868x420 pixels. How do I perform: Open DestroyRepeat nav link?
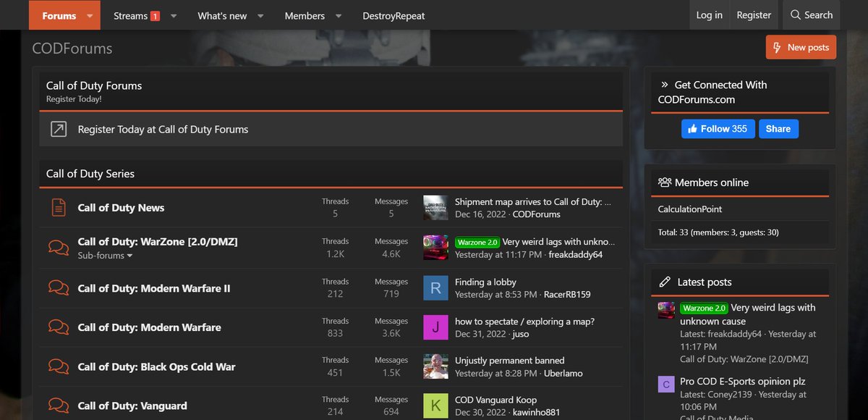pos(393,16)
